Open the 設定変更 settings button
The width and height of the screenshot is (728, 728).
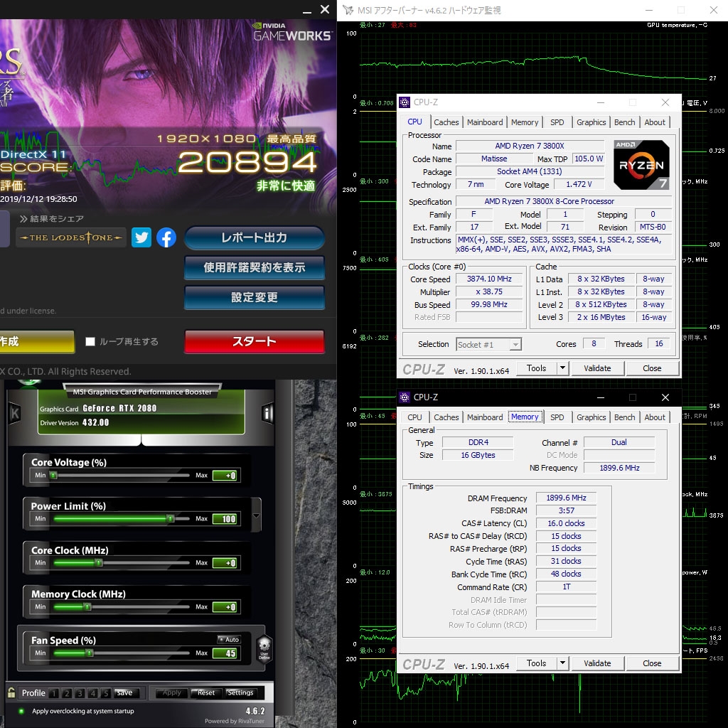255,297
